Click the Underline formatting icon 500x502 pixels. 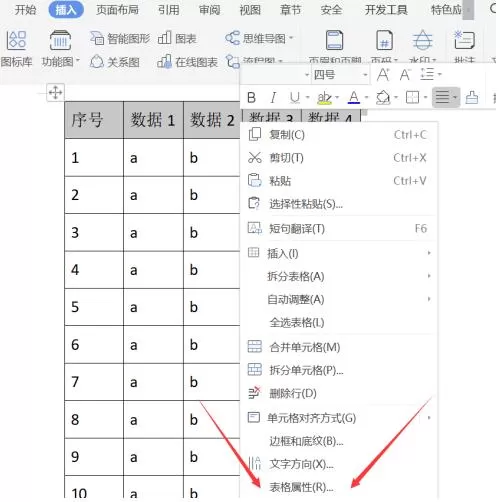(x=295, y=98)
